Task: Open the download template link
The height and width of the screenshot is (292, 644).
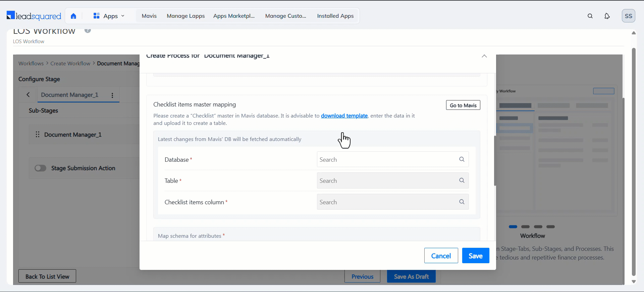Action: pyautogui.click(x=344, y=116)
